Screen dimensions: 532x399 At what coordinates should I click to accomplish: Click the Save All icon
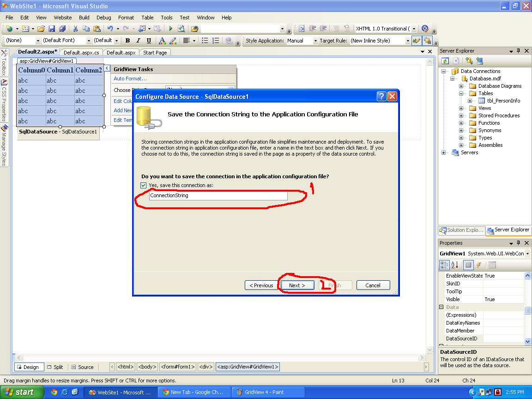pos(62,29)
